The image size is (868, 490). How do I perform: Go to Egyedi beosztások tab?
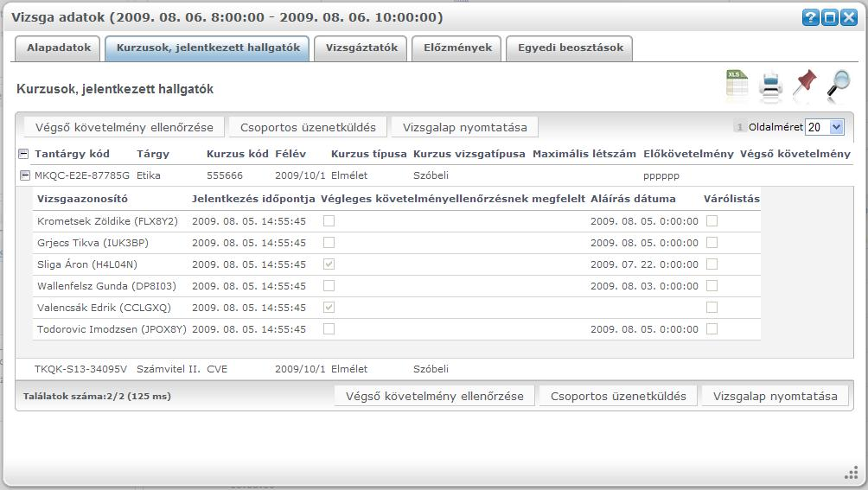point(570,48)
